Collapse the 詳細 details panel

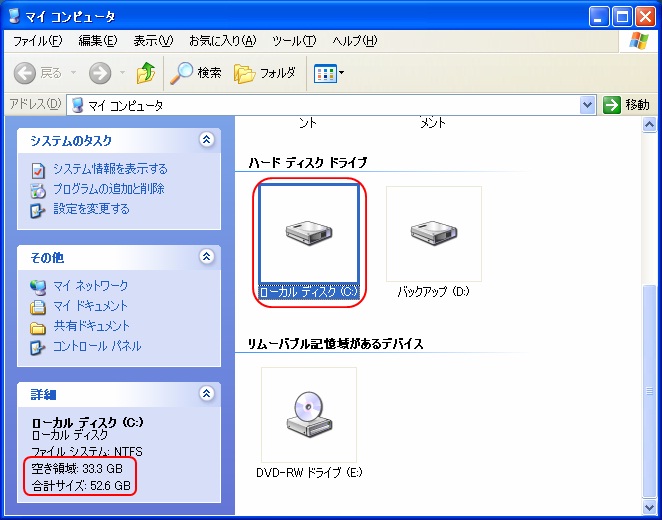(207, 394)
